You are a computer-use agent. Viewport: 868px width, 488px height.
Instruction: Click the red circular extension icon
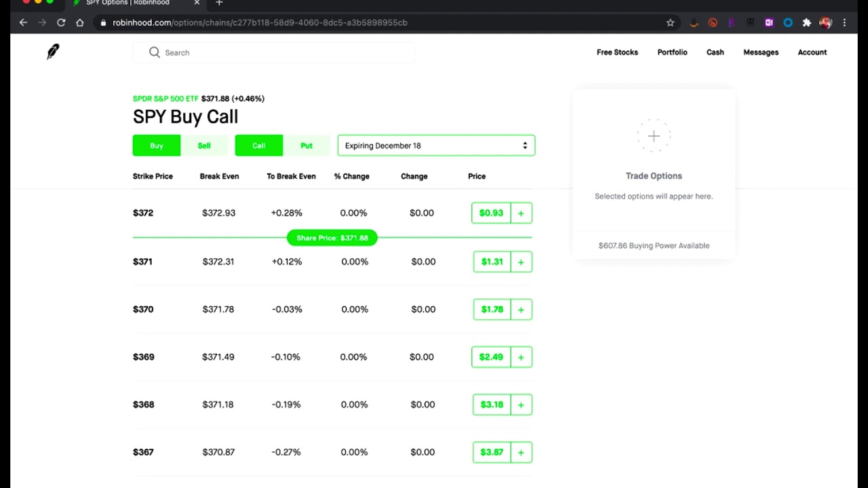click(713, 22)
